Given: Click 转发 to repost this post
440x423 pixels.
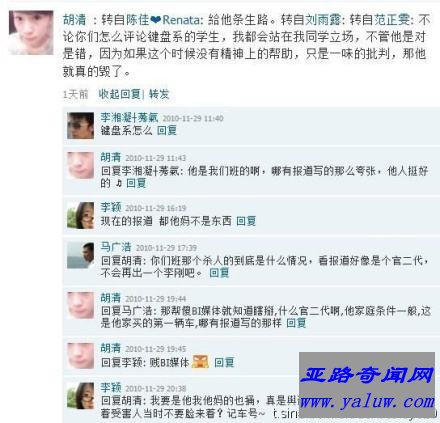Looking at the screenshot, I should [159, 94].
